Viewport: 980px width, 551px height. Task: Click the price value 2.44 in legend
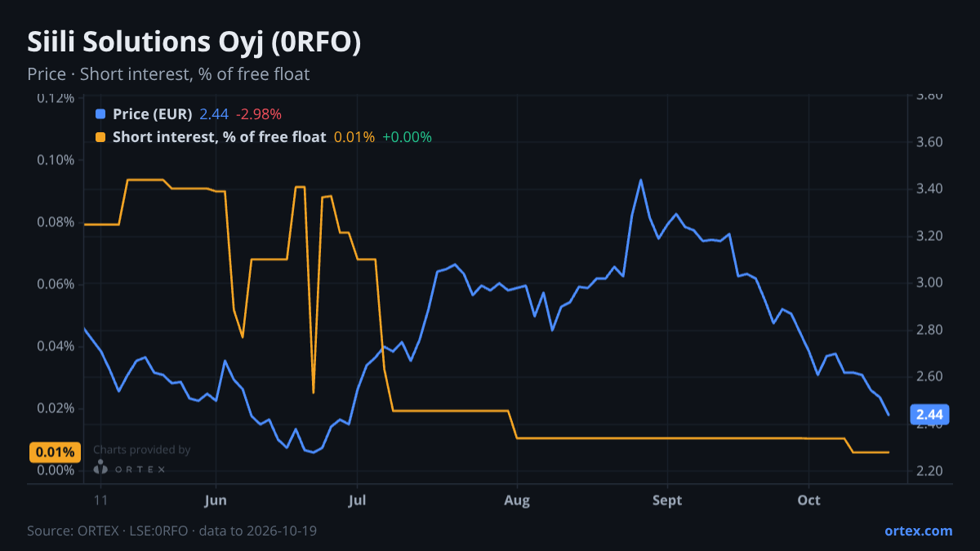(214, 114)
